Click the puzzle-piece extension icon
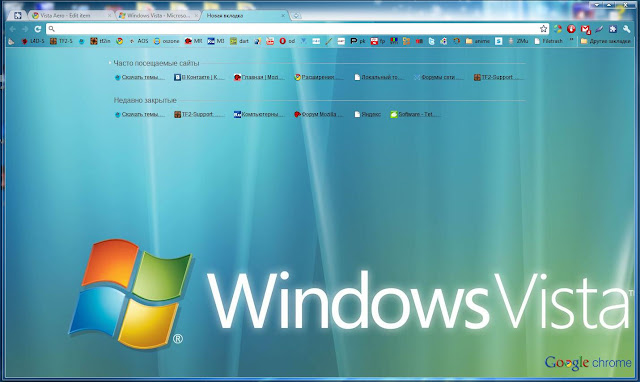 (x=613, y=29)
